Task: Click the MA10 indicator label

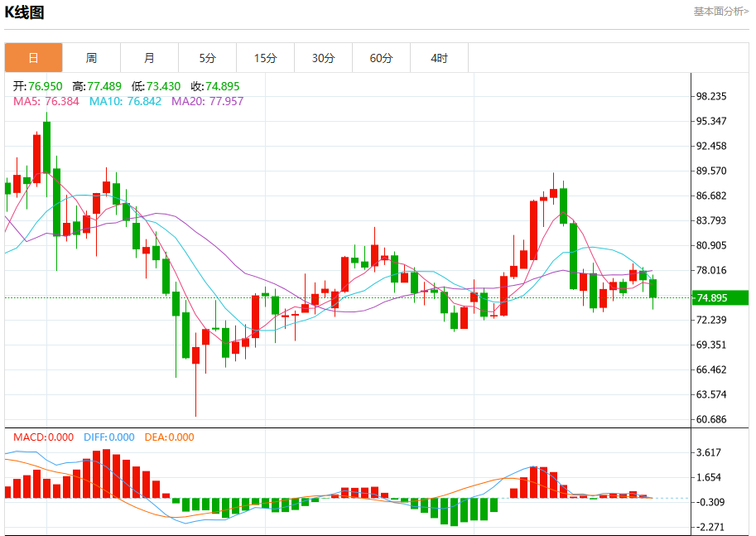Action: tap(125, 101)
